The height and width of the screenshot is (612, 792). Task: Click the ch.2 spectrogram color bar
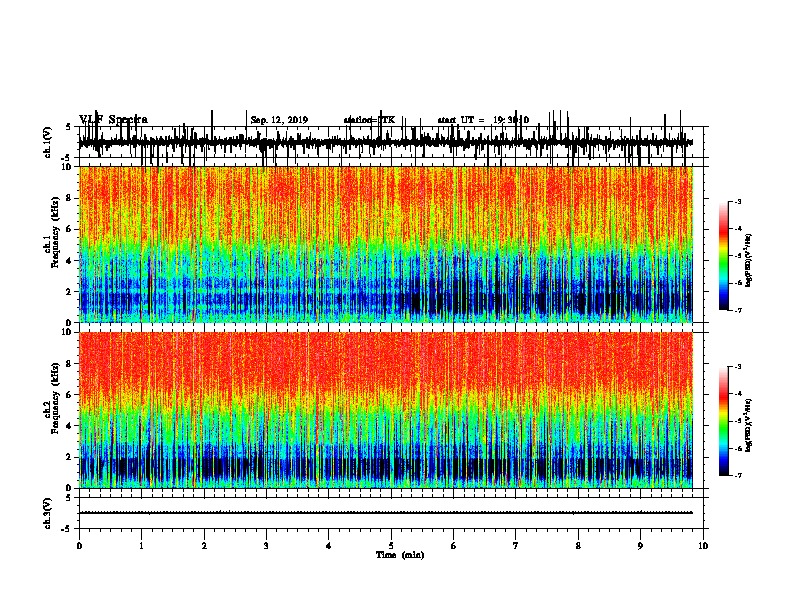pos(724,421)
